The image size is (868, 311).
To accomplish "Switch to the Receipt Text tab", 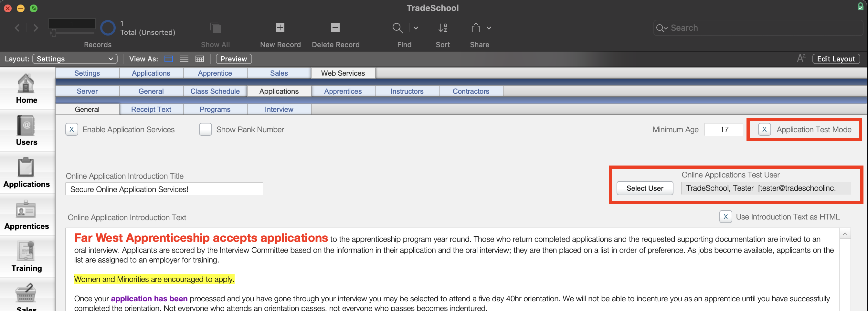I will click(151, 110).
